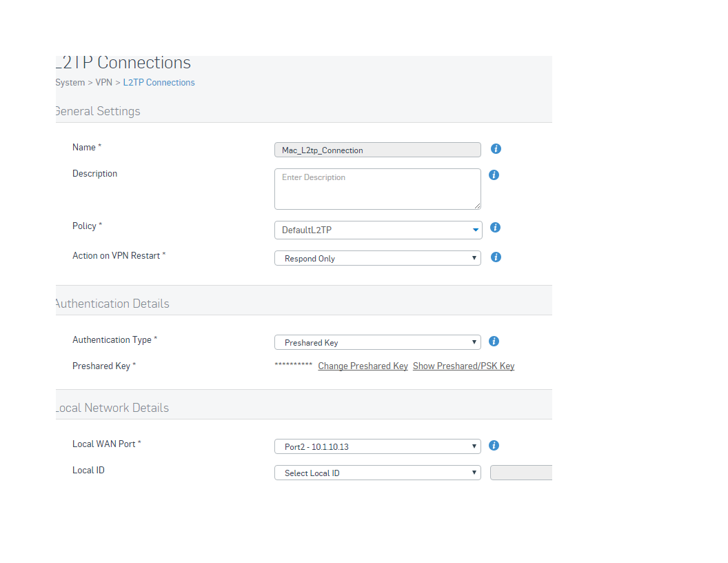This screenshot has height=563, width=728.
Task: Open the Policy dropdown showing DefaultL2TP
Action: pyautogui.click(x=378, y=230)
